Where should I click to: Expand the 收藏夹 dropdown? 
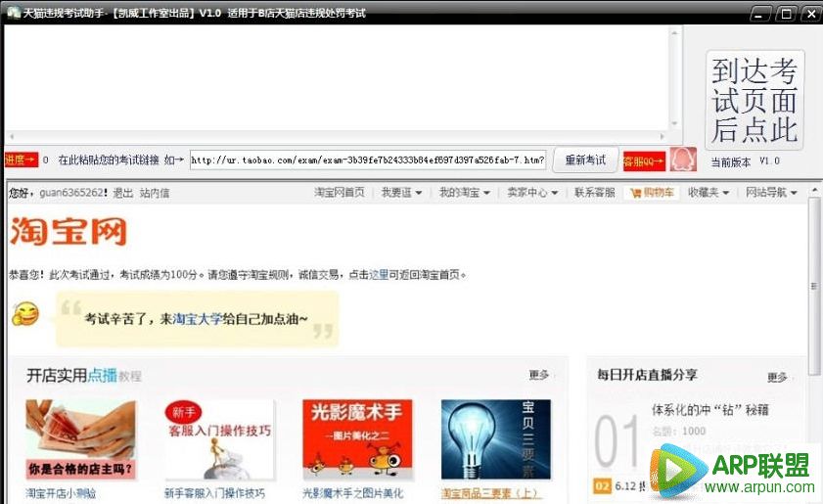pos(709,193)
